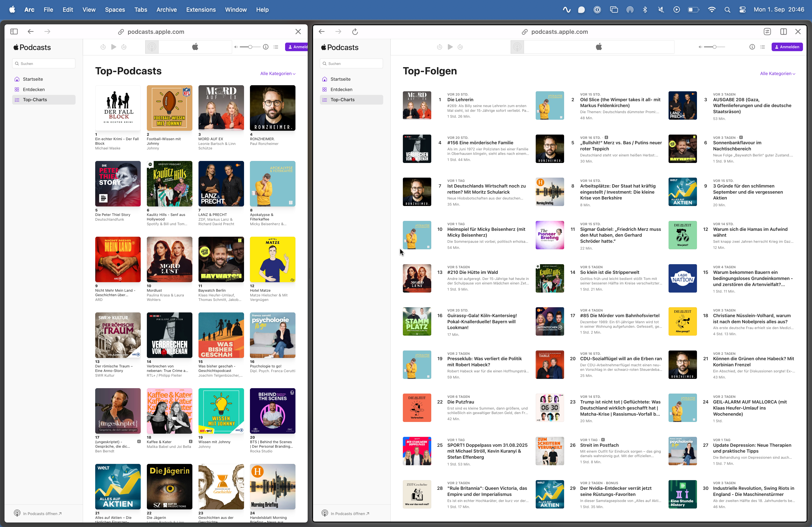The width and height of the screenshot is (812, 527).
Task: Adjust volume slider in right player
Action: [714, 47]
